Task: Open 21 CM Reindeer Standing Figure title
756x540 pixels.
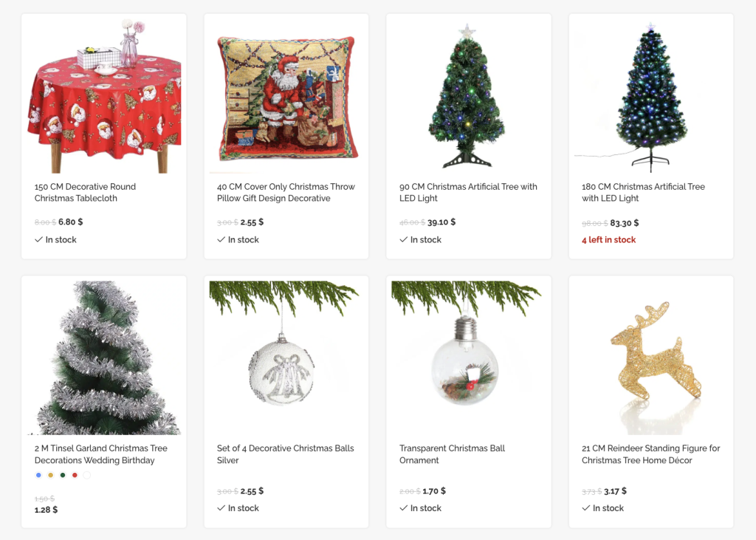Action: coord(651,454)
